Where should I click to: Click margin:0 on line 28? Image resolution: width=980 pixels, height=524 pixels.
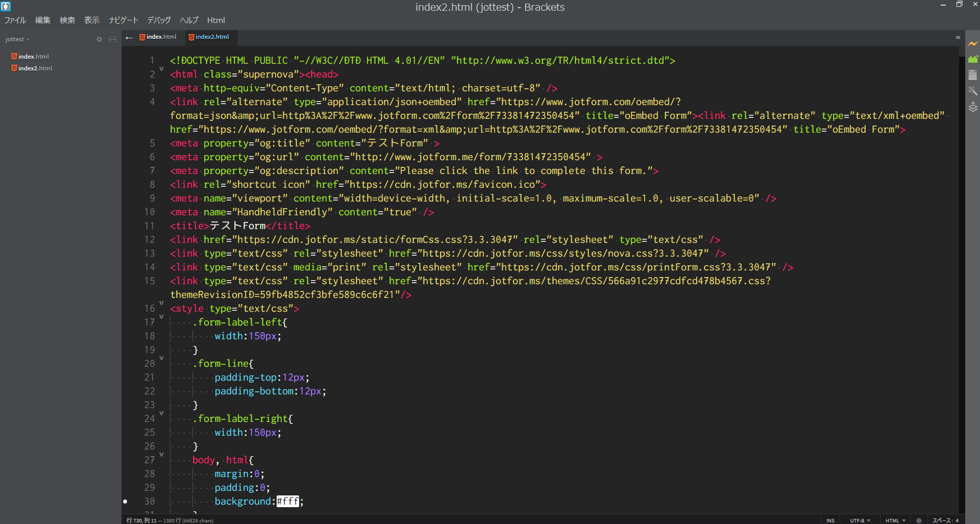pyautogui.click(x=239, y=474)
